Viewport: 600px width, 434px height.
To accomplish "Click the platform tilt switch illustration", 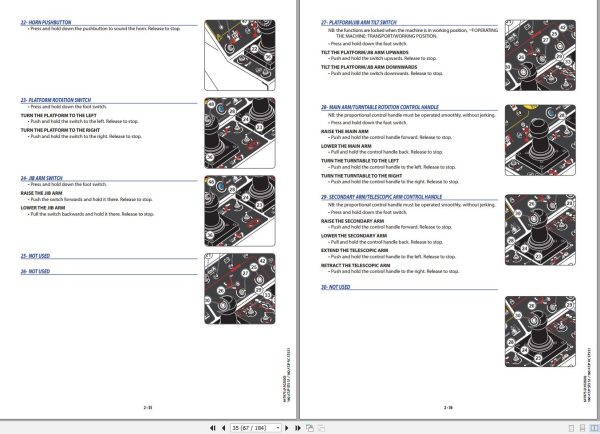I will 540,55.
